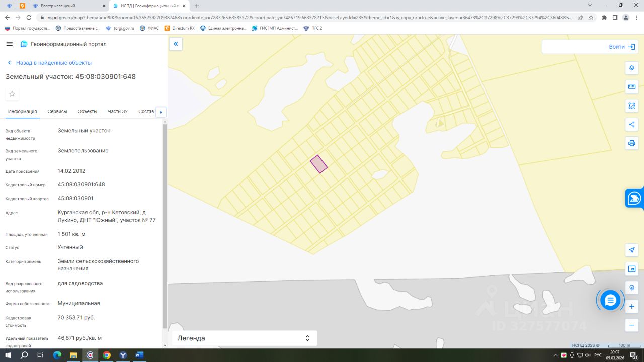Open File Explorer from the taskbar
Image resolution: width=644 pixels, height=362 pixels.
[x=73, y=355]
